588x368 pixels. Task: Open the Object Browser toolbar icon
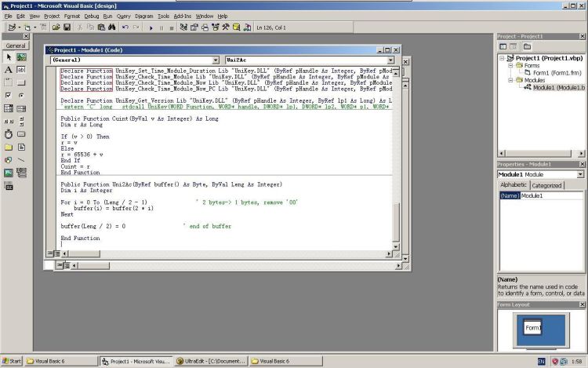(216, 27)
